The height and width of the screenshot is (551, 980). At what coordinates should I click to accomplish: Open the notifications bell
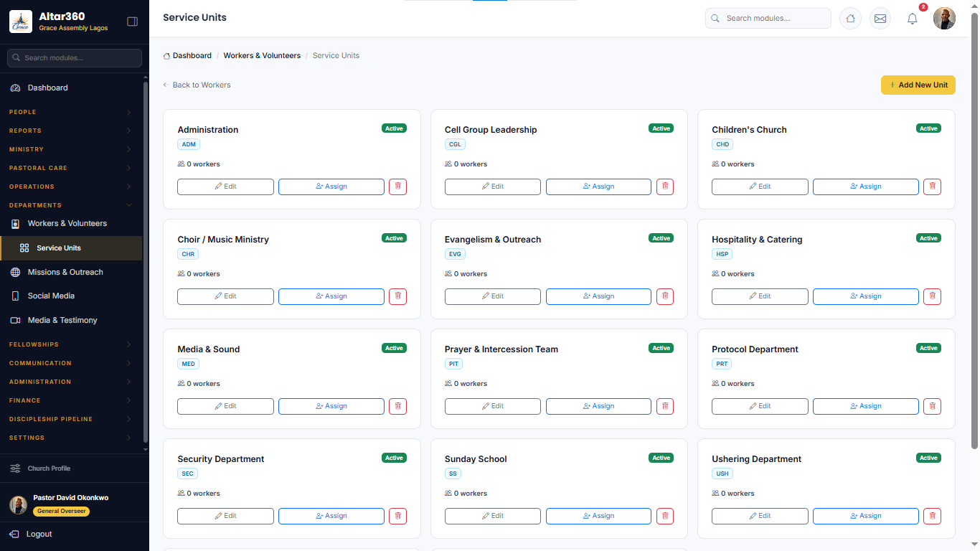coord(913,19)
